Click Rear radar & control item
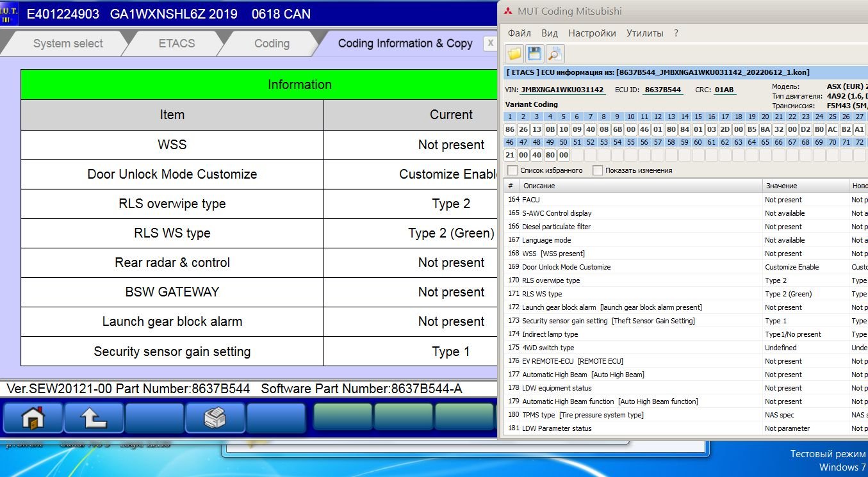 click(172, 263)
